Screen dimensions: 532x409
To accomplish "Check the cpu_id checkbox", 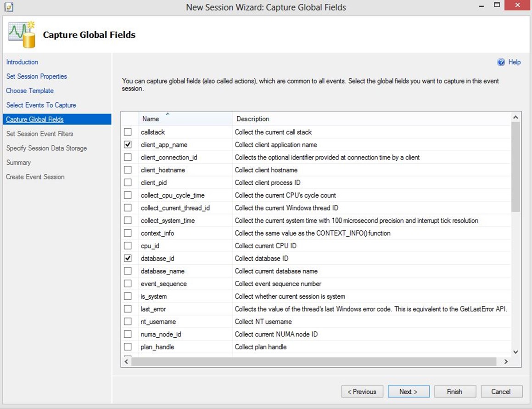I will 128,245.
